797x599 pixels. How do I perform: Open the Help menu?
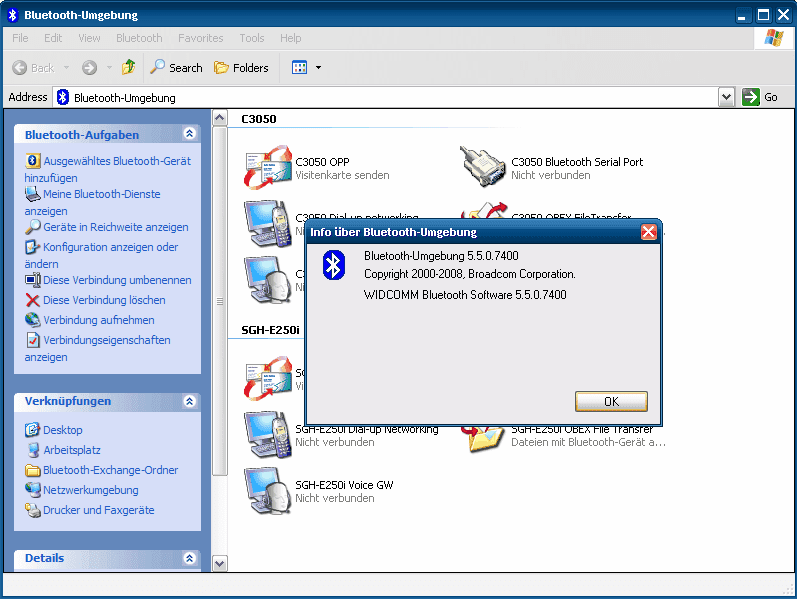coord(290,38)
